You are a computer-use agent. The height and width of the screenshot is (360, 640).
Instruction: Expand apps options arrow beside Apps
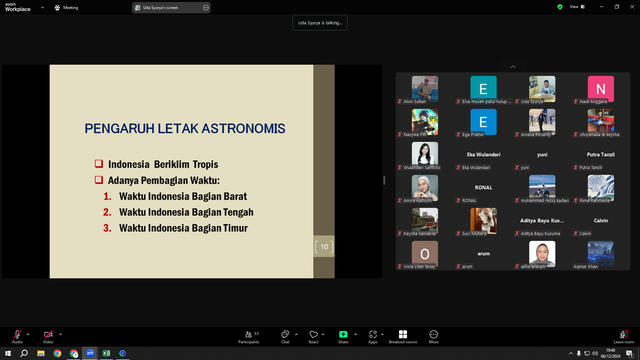382,334
